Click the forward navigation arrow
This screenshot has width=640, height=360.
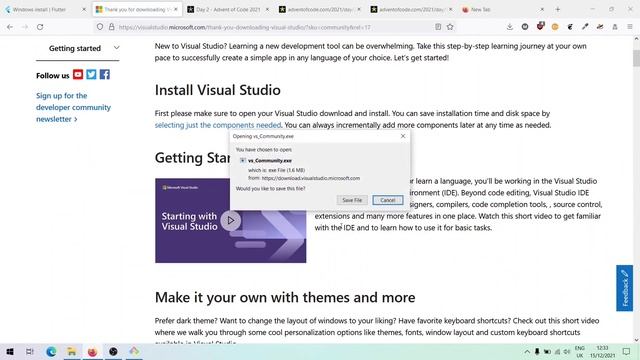(x=25, y=27)
